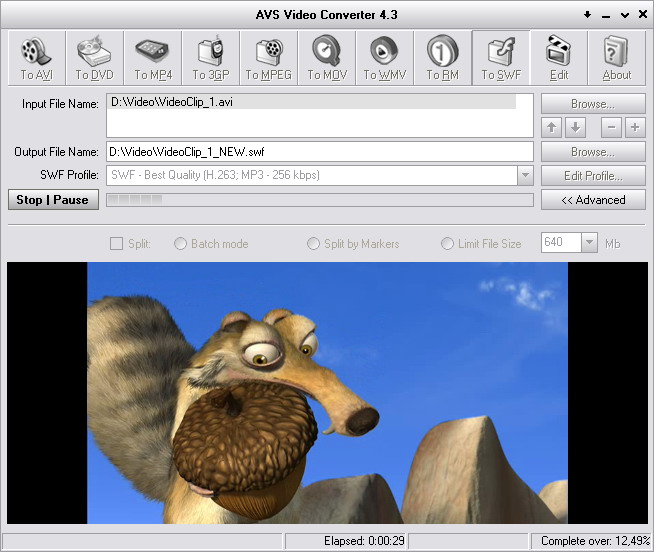Viewport: 654px width, 552px height.
Task: Select the Limit File Size option
Action: (x=448, y=244)
